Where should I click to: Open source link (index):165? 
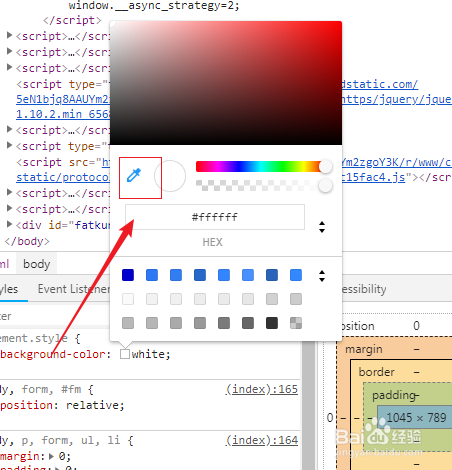(x=261, y=389)
